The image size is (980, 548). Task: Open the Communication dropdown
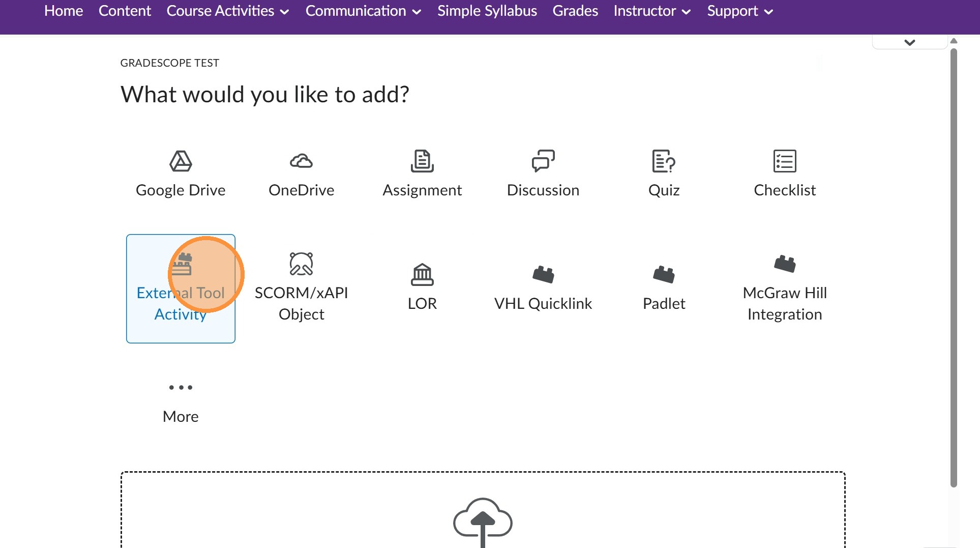pos(363,11)
